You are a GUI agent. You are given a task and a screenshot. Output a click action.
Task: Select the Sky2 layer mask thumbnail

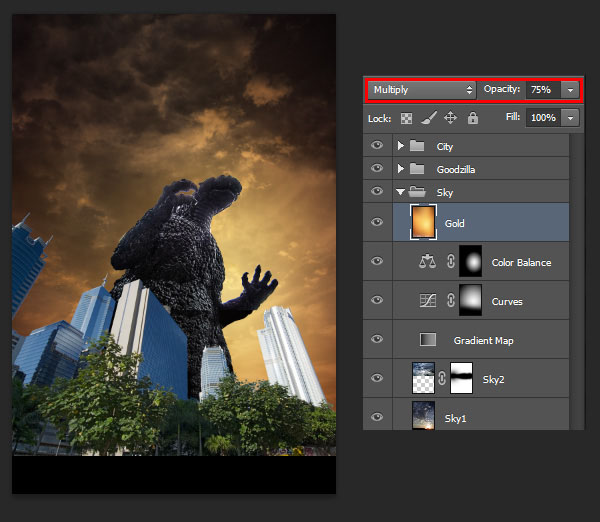pyautogui.click(x=461, y=378)
